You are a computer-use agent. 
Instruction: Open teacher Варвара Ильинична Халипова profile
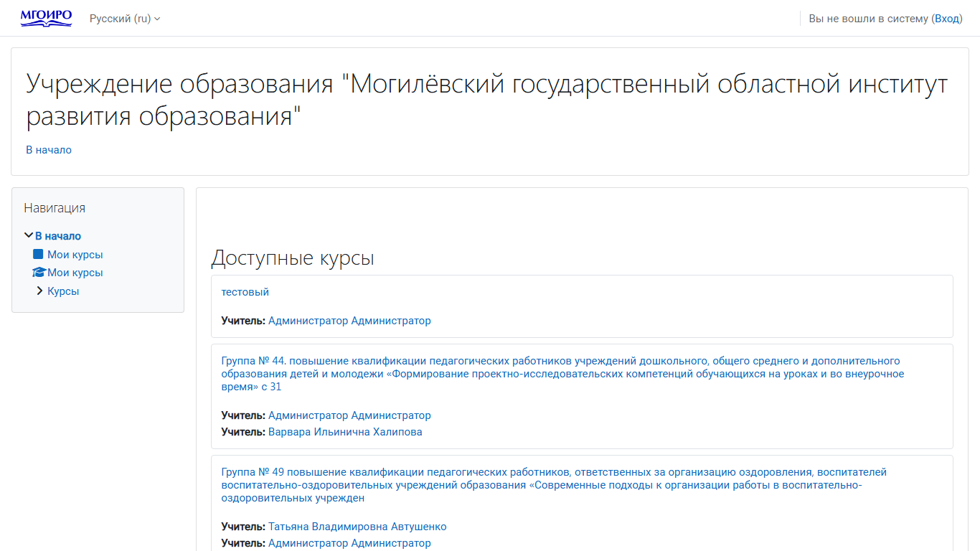pos(345,432)
